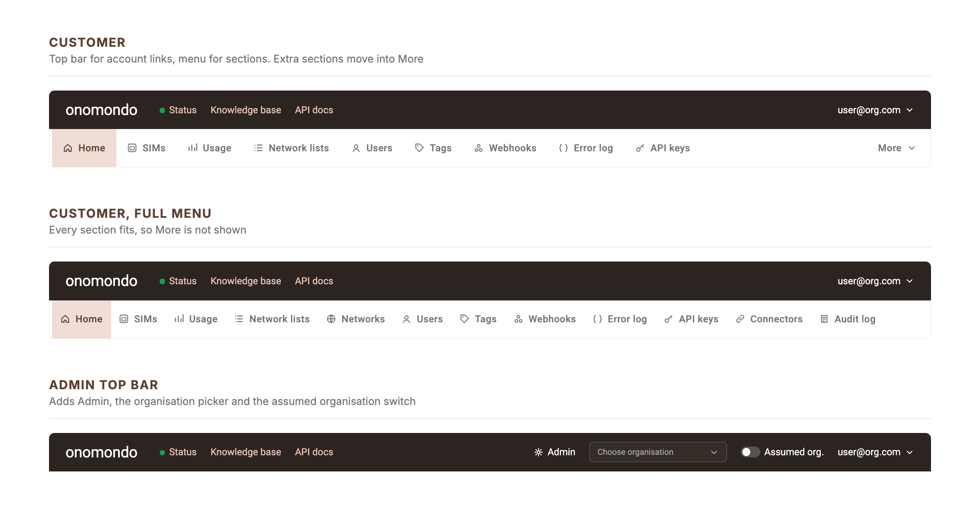Go to the Audit log tab in the full menu
The height and width of the screenshot is (513, 980).
[847, 319]
